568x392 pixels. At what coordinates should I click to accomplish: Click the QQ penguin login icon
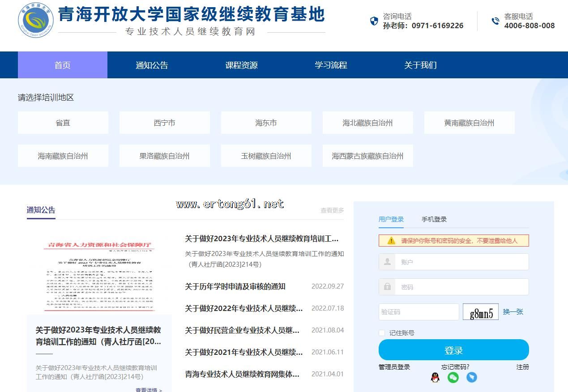click(435, 377)
